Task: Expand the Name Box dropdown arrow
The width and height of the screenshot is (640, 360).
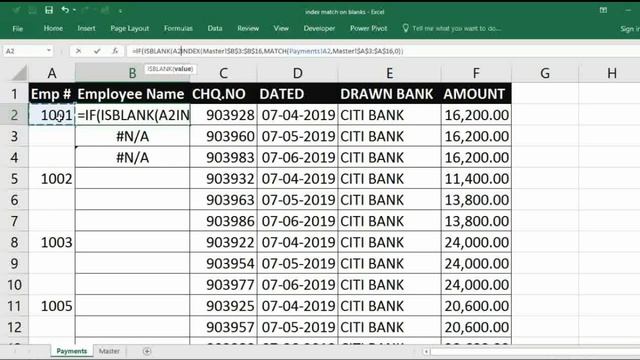Action: tap(49, 51)
